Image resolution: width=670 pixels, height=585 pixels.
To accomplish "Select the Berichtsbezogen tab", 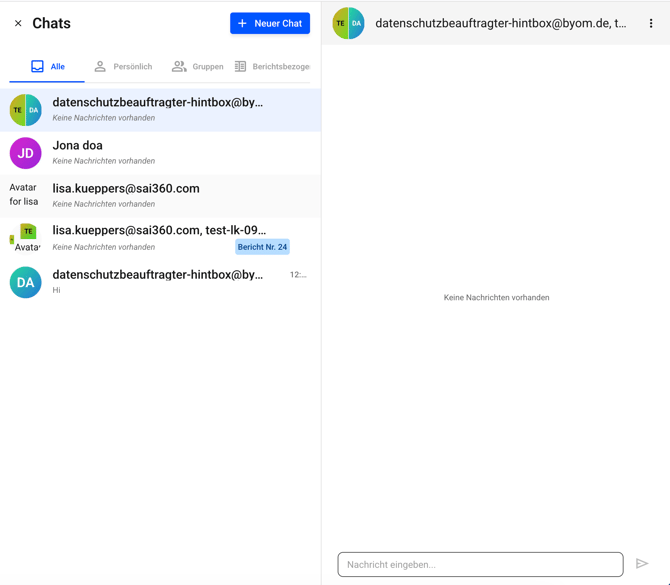I will 272,67.
